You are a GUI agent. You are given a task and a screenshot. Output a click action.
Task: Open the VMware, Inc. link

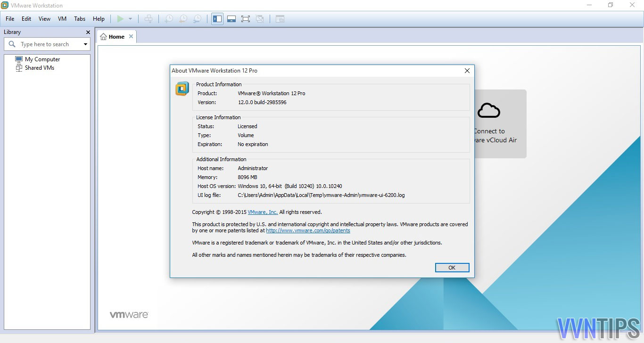click(x=263, y=212)
